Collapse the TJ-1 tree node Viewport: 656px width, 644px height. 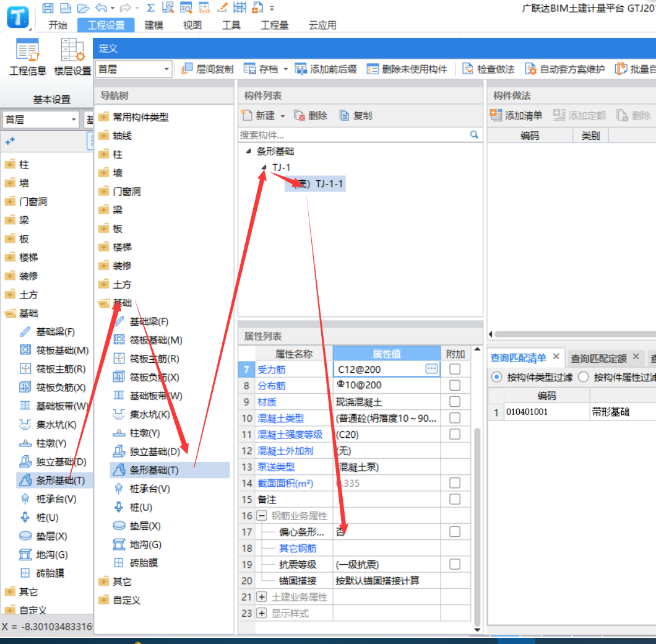[264, 167]
